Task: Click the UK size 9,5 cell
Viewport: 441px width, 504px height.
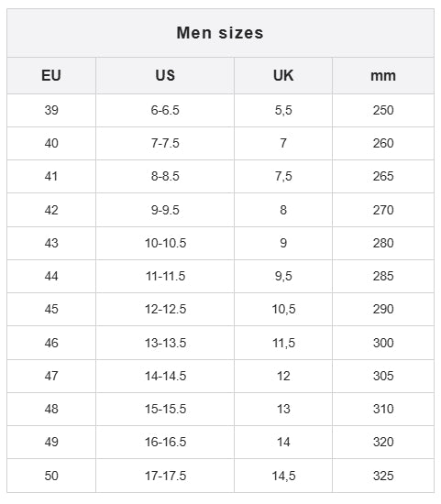Action: point(283,276)
